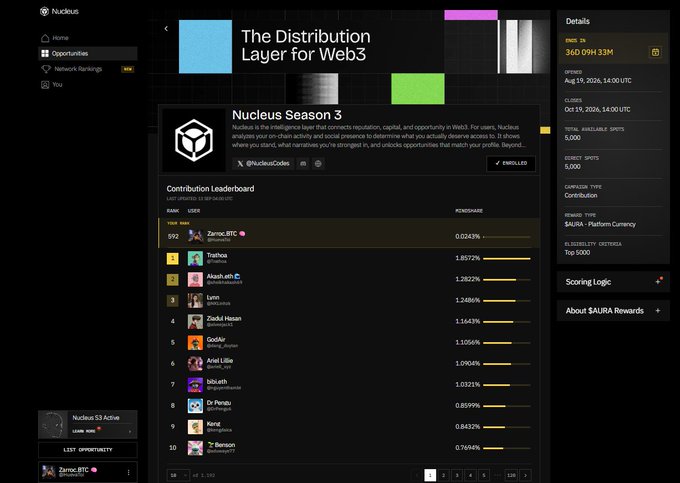Click rank number 592

click(173, 237)
